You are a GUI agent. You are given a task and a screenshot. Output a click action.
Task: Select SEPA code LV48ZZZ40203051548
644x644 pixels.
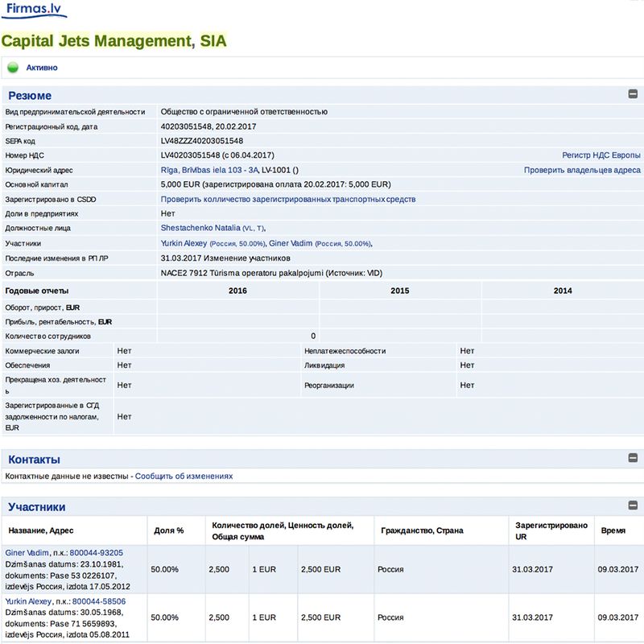tap(202, 141)
